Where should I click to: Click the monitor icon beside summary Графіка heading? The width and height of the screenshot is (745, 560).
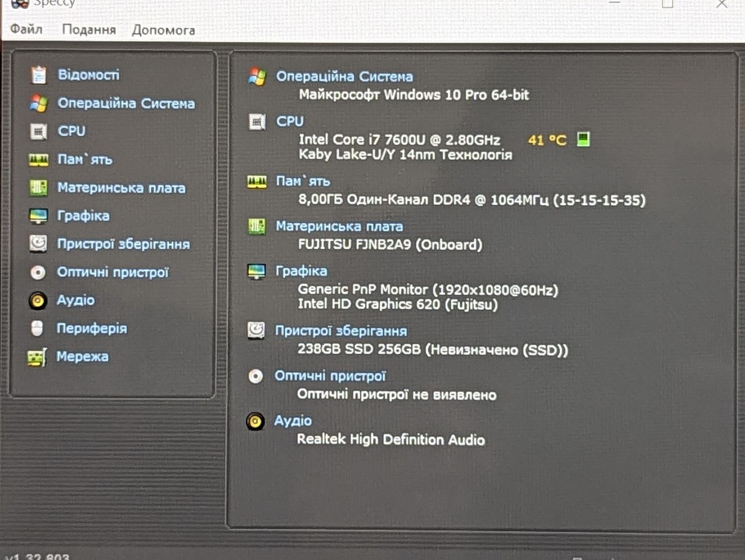coord(256,272)
